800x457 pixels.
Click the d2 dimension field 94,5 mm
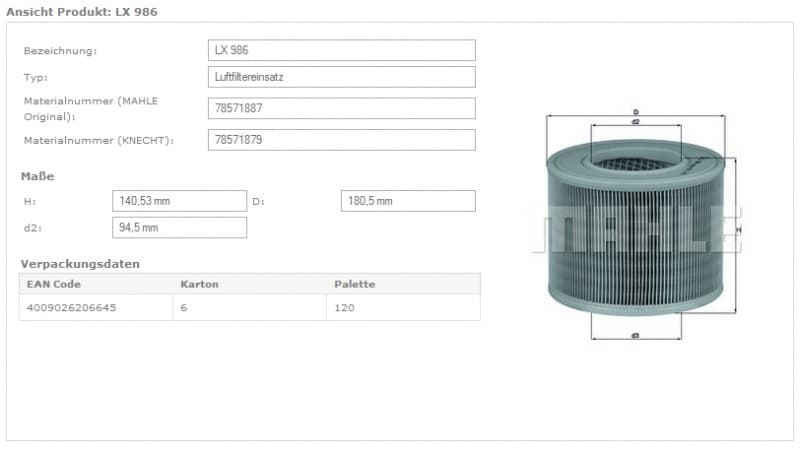180,227
